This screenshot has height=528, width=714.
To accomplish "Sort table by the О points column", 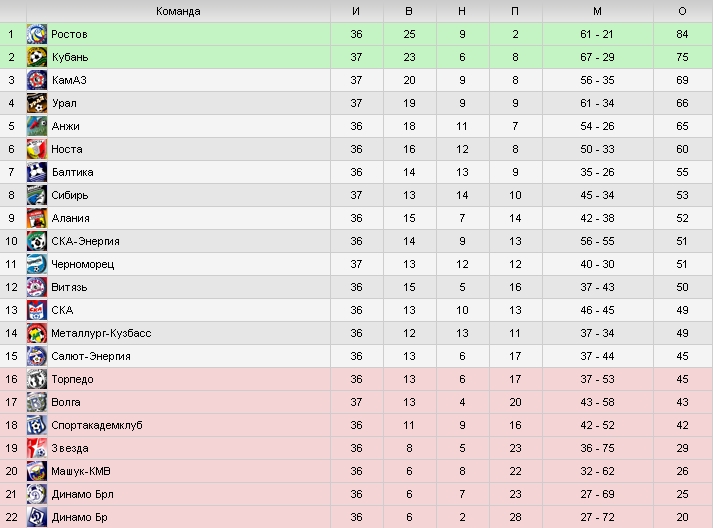I will 682,11.
